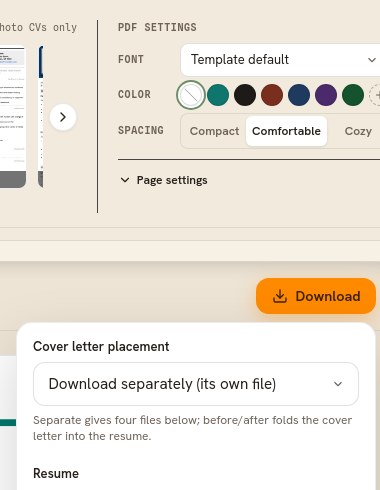Image resolution: width=380 pixels, height=490 pixels.
Task: Click the orange Download button
Action: 316,296
